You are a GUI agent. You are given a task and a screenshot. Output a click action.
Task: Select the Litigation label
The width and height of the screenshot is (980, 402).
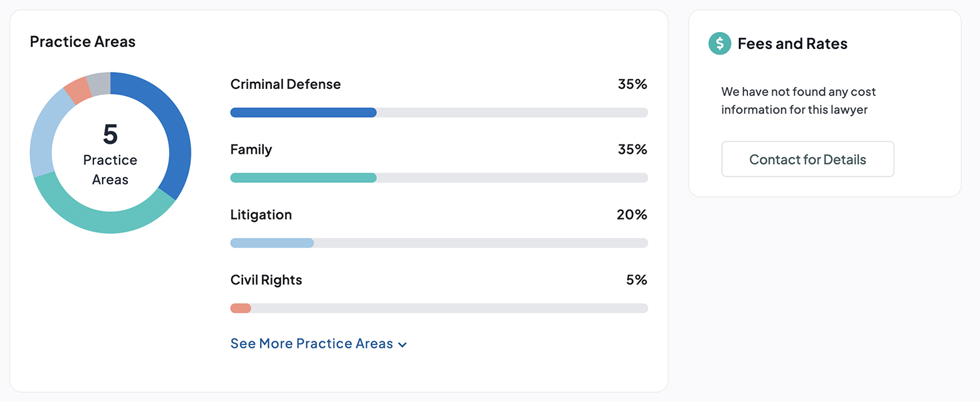pyautogui.click(x=261, y=214)
